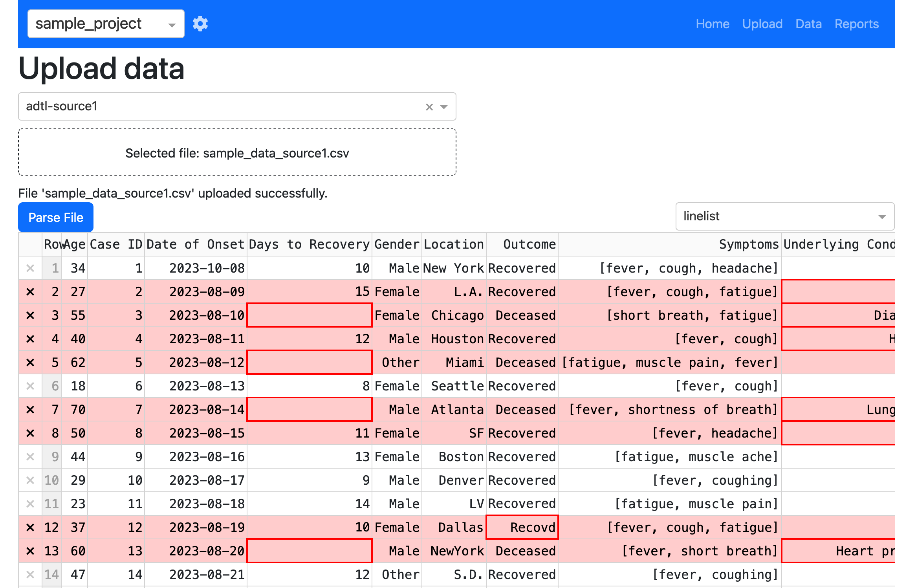Open the sample_project dropdown
This screenshot has width=916, height=588.
click(106, 24)
